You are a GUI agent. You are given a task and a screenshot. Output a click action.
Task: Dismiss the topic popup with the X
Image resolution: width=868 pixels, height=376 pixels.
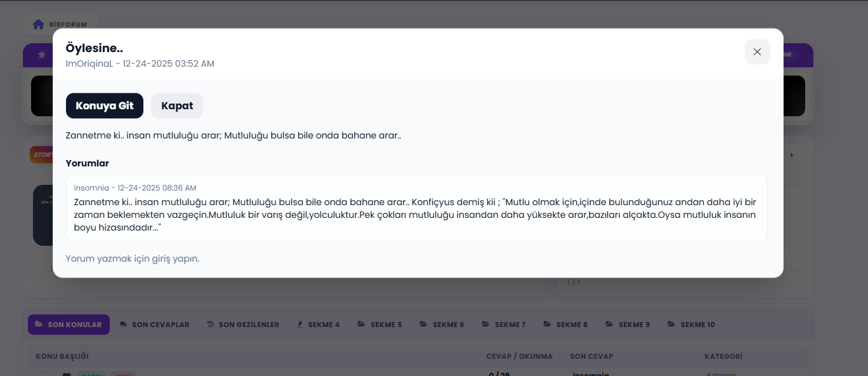coord(757,51)
